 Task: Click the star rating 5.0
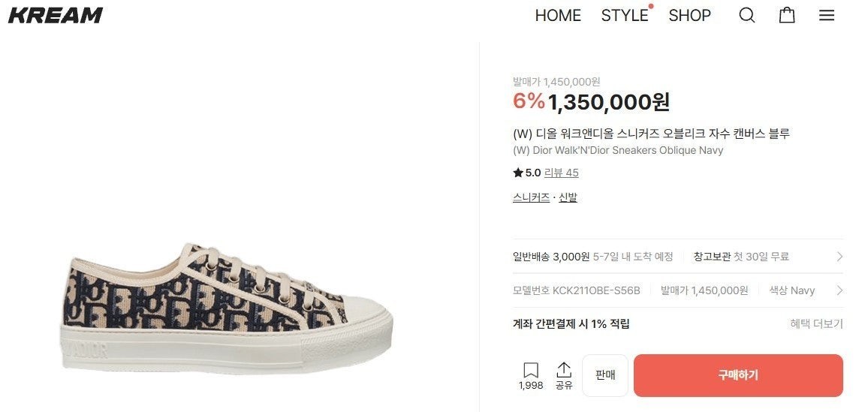[526, 173]
